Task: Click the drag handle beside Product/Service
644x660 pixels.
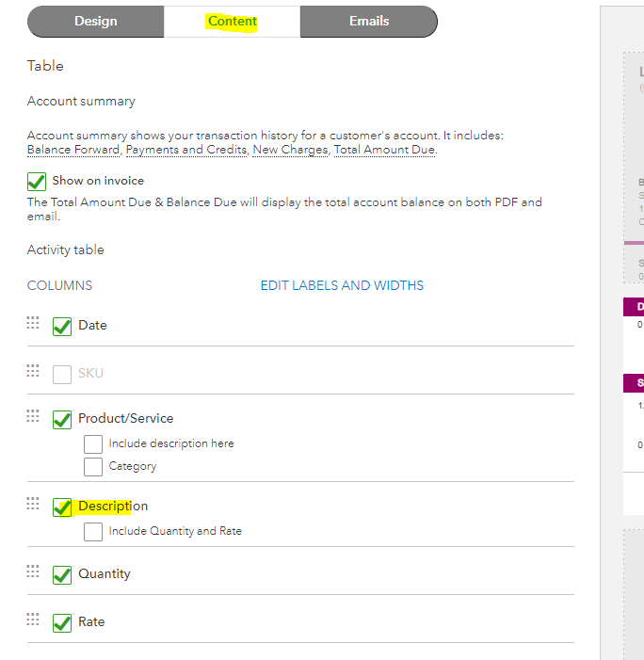Action: point(33,416)
